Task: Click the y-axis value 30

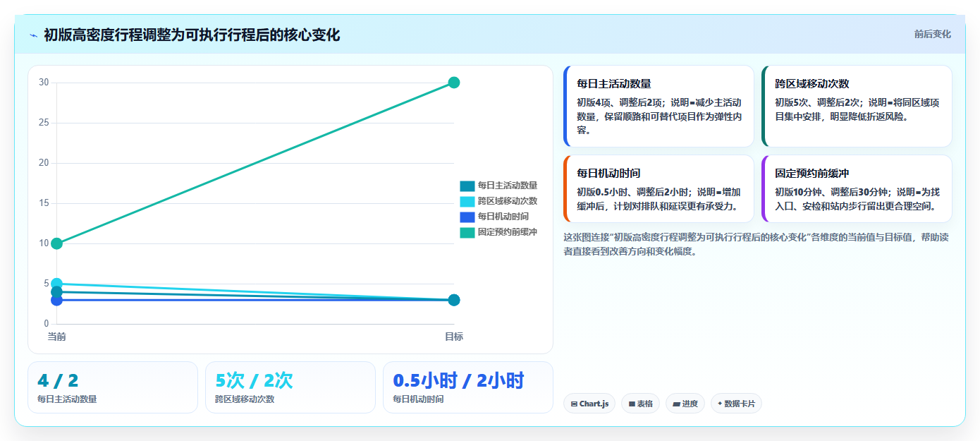Action: (44, 83)
